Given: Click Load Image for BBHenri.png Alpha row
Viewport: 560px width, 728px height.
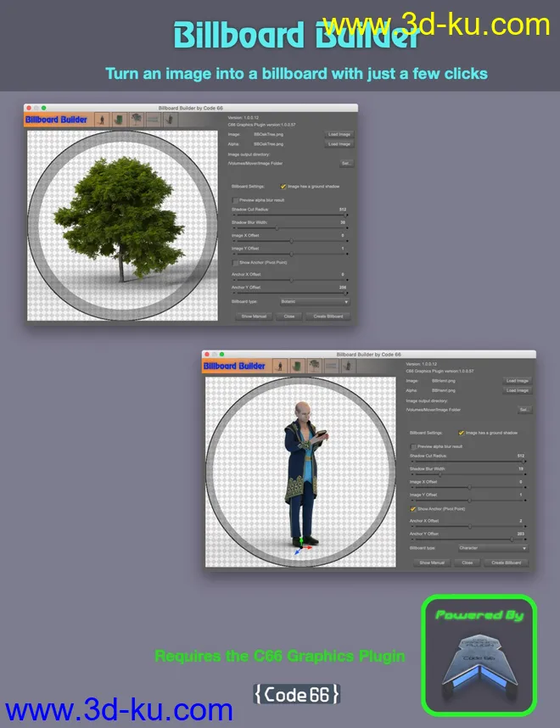Looking at the screenshot, I should [x=518, y=390].
